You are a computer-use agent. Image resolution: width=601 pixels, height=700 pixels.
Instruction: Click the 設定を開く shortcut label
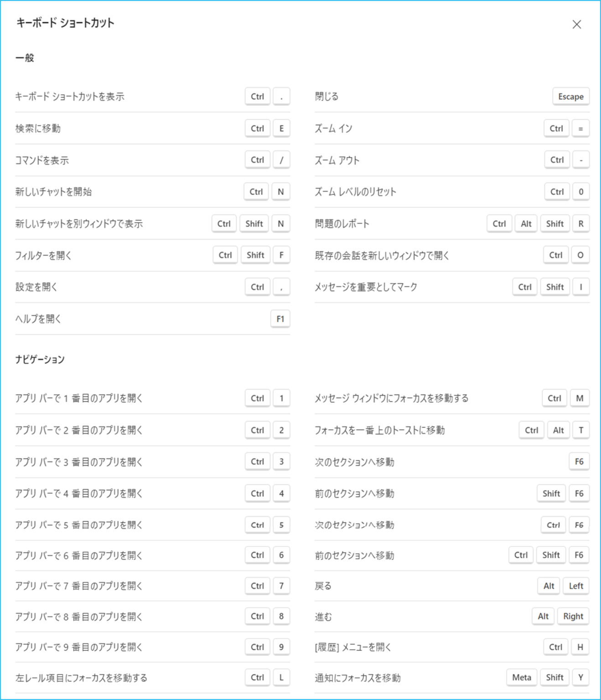pyautogui.click(x=36, y=287)
